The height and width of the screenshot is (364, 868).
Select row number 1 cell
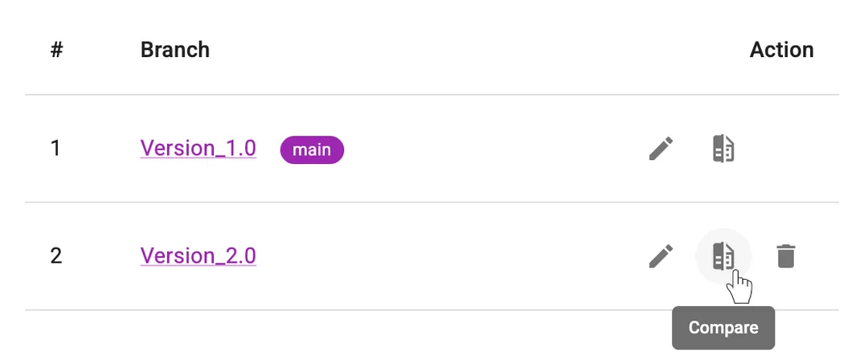(55, 149)
